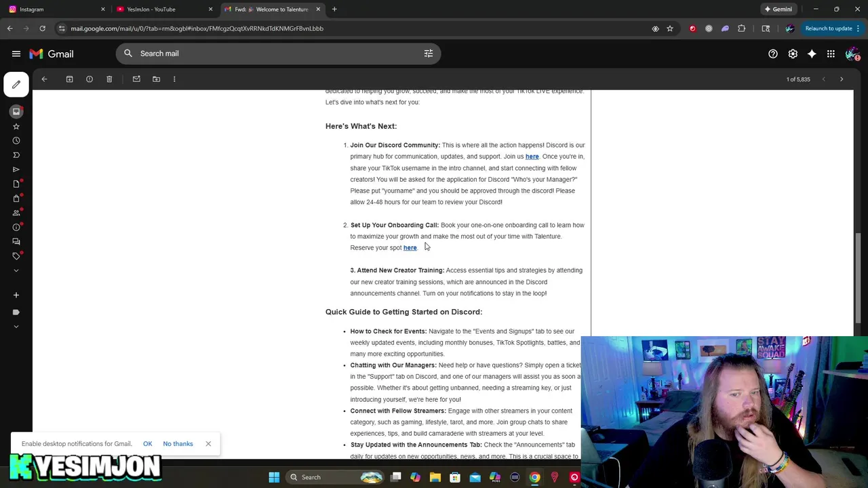The image size is (868, 488).
Task: Reload the page
Action: pos(42,28)
